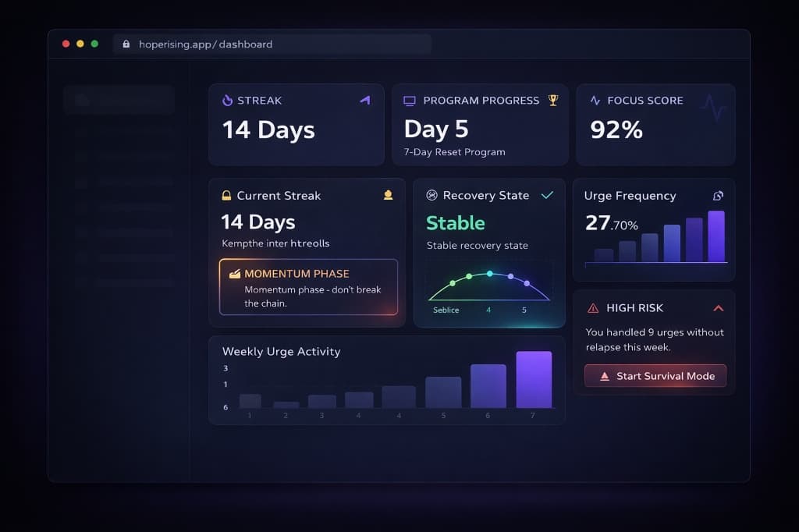Viewport: 799px width, 532px height.
Task: Toggle the green checkmark on Recovery State
Action: [x=548, y=195]
